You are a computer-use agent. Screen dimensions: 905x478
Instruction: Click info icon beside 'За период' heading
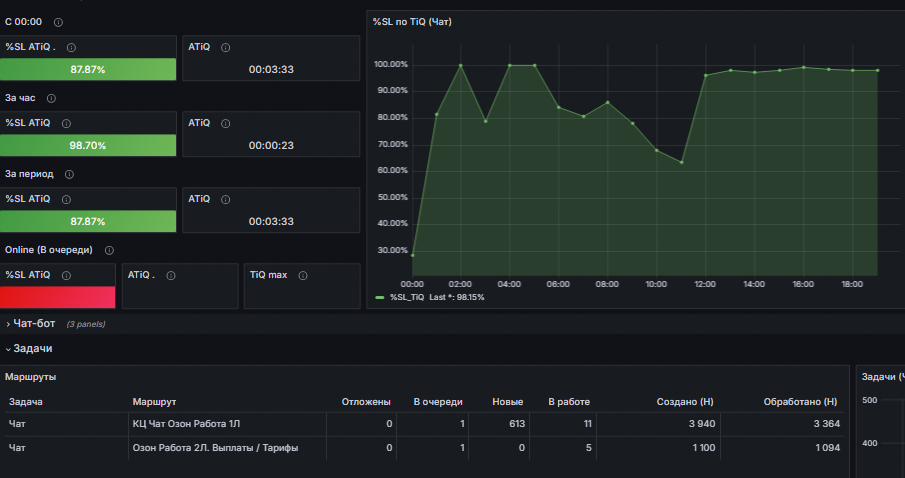click(69, 174)
